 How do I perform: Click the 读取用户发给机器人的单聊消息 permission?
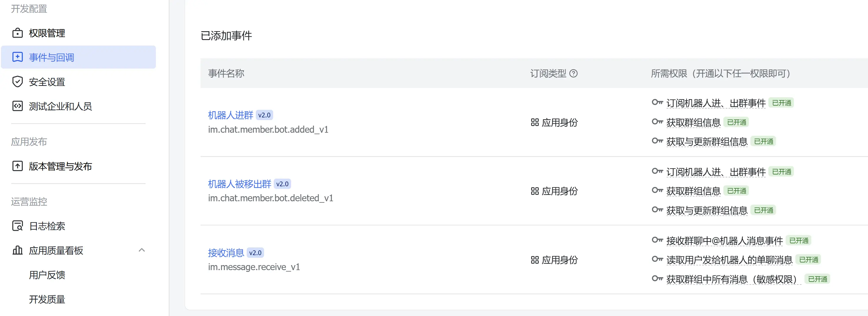(x=729, y=260)
